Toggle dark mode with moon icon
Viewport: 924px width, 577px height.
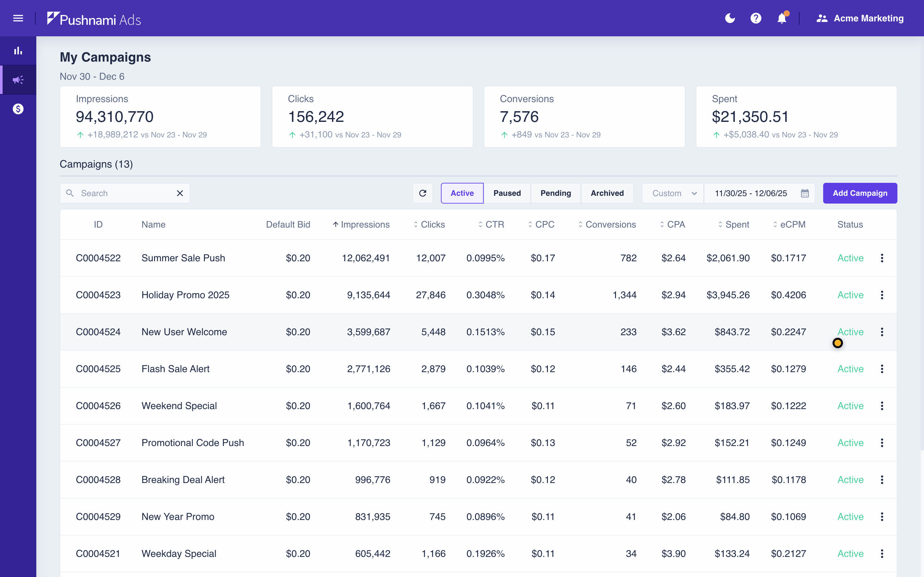730,18
